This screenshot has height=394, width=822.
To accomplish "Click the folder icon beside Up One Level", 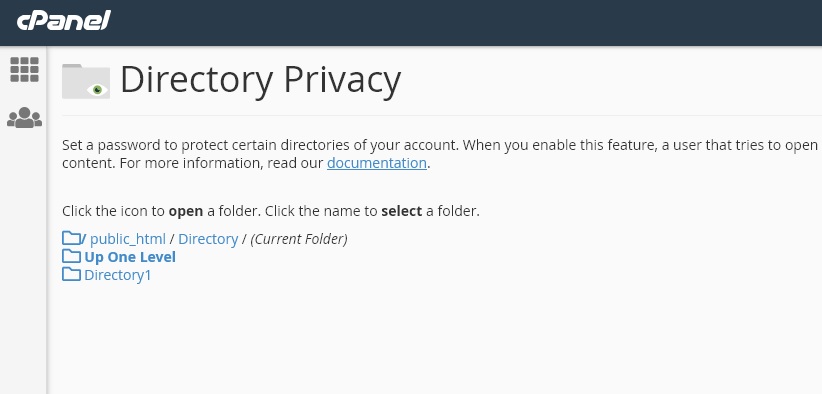I will [x=71, y=256].
